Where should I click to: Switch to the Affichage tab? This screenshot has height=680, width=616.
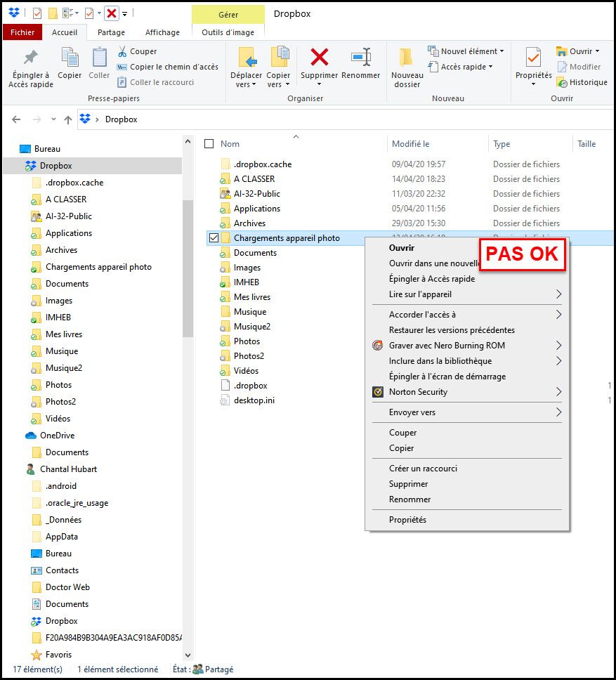[x=162, y=32]
